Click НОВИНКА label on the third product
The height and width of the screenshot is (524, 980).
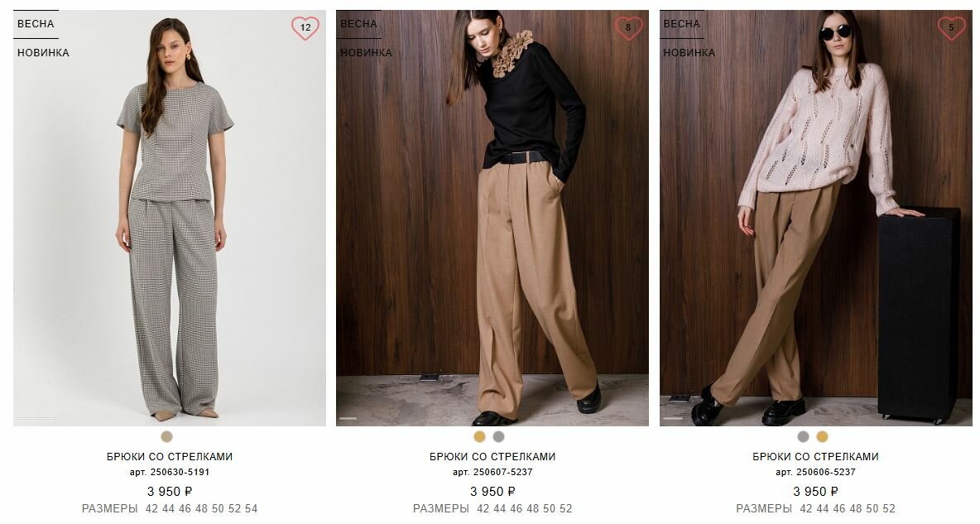[x=689, y=53]
